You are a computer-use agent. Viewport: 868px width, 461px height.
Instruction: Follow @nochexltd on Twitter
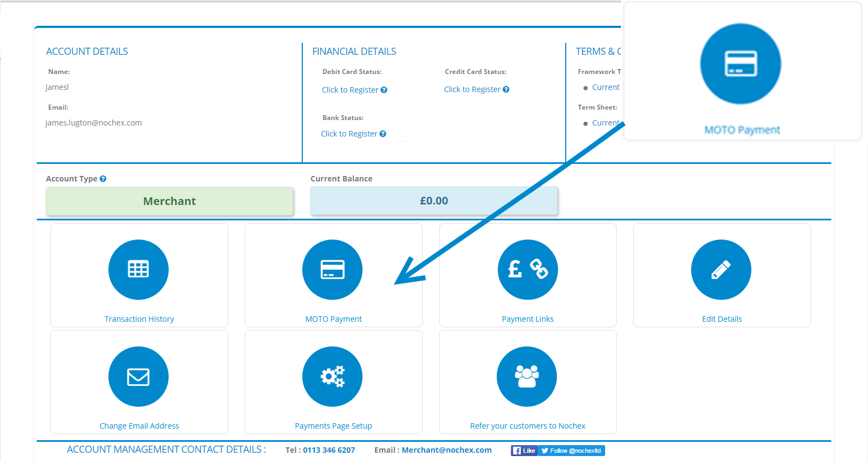click(571, 451)
